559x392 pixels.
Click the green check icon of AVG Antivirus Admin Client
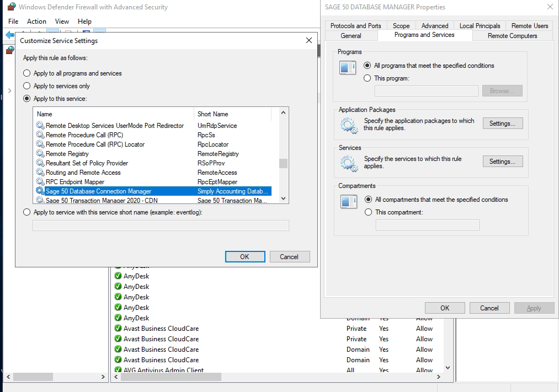[118, 369]
